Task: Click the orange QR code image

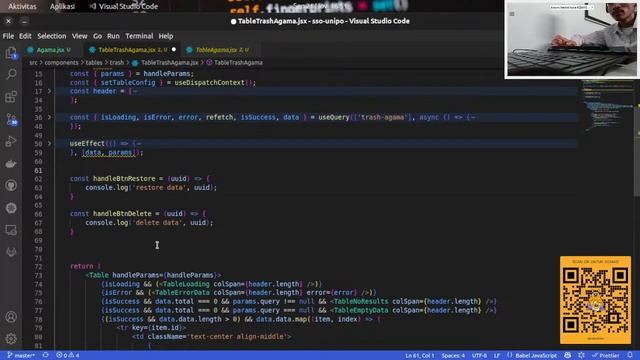Action: [x=595, y=300]
